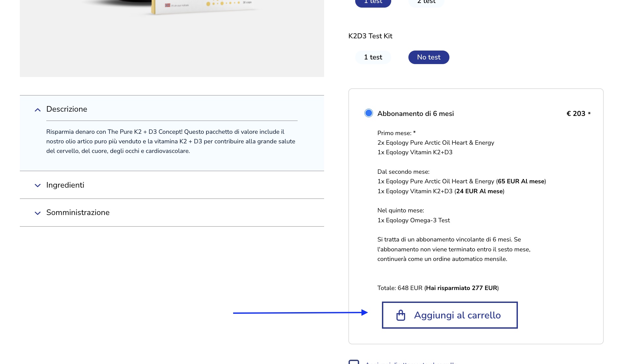The width and height of the screenshot is (627, 364).
Task: Click 'Abbonamento di 6 mesi' label
Action: tap(416, 113)
